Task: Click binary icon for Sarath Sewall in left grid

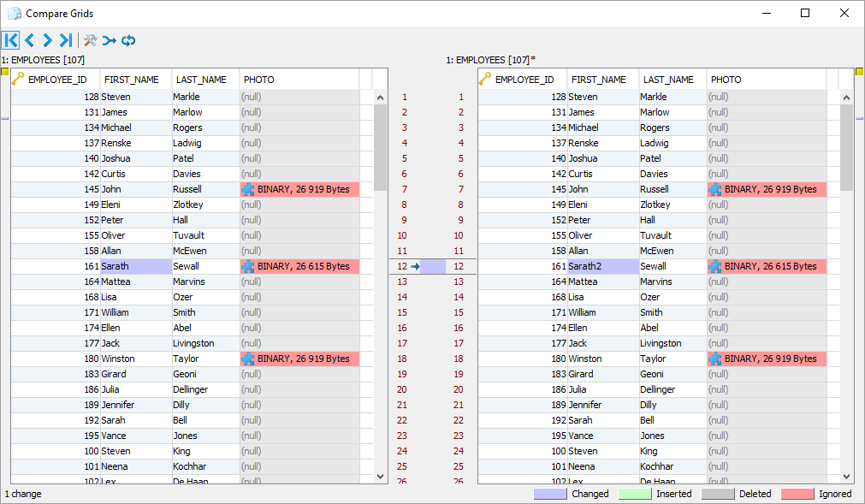Action: pos(248,267)
